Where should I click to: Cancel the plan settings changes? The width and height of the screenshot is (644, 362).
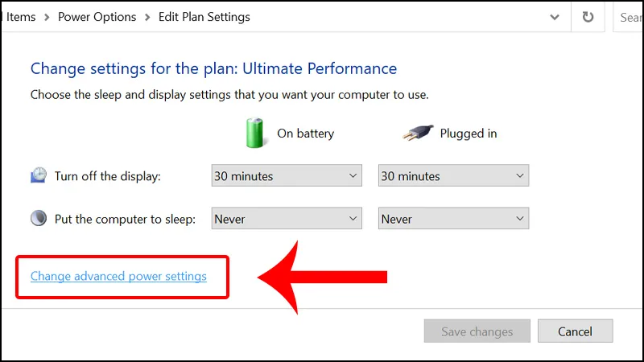coord(575,331)
